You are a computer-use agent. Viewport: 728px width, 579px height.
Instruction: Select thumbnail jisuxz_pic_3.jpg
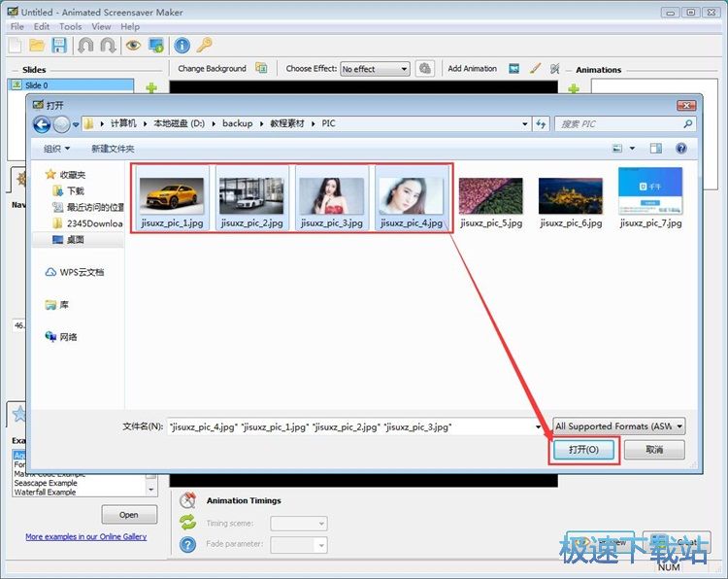332,197
